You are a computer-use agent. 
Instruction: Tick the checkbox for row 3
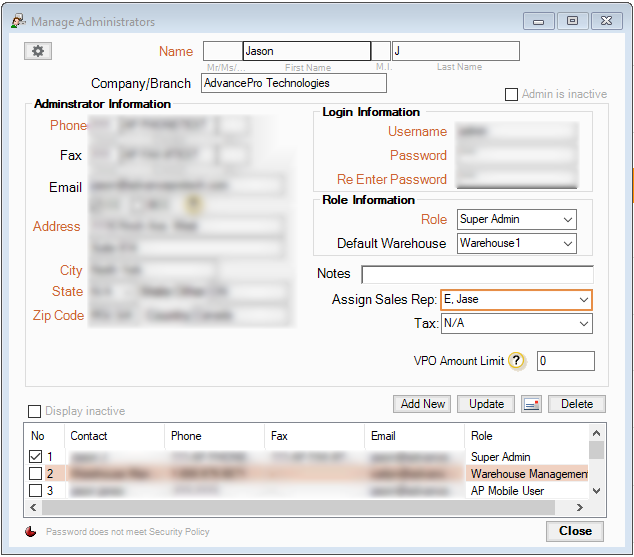[36, 491]
